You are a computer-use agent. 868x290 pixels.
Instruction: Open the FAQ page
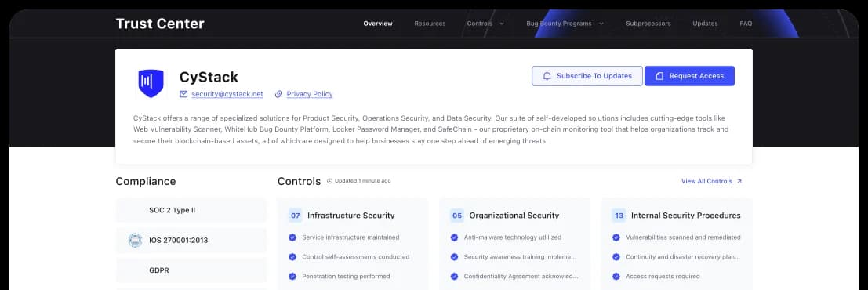click(746, 24)
